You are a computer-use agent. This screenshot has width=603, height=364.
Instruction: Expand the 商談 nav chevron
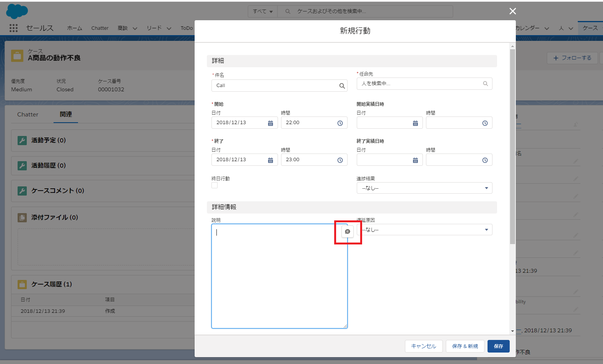[x=135, y=28]
